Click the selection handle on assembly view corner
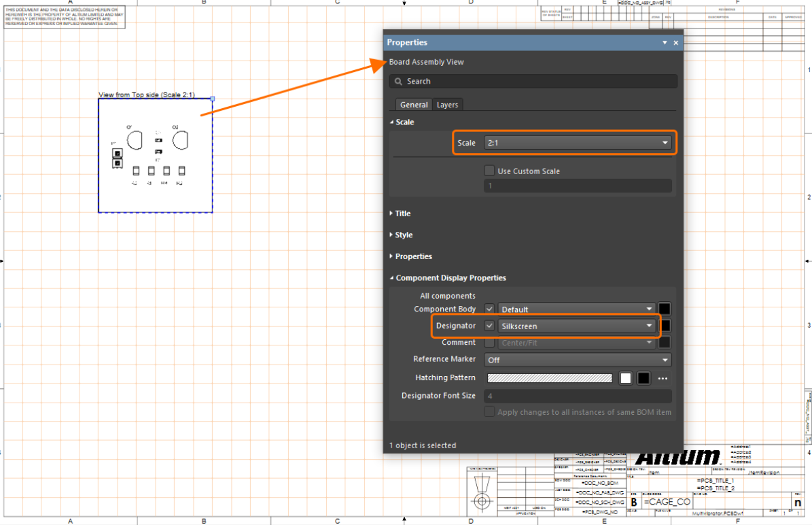The image size is (812, 525). [x=213, y=99]
